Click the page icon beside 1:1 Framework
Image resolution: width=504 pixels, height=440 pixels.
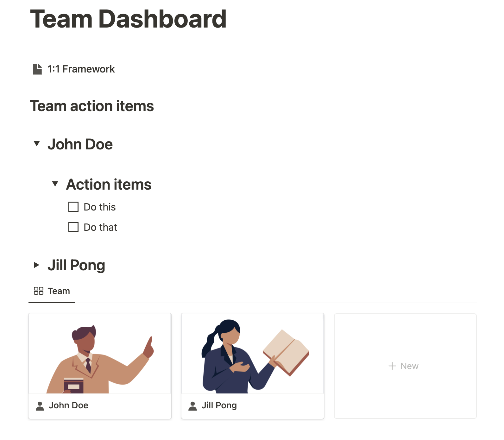point(37,69)
